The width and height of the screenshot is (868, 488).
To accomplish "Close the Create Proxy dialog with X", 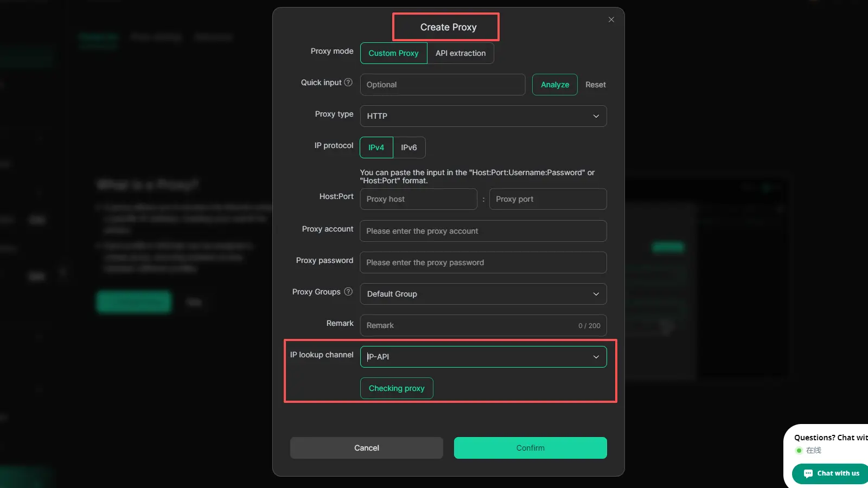I will 611,20.
